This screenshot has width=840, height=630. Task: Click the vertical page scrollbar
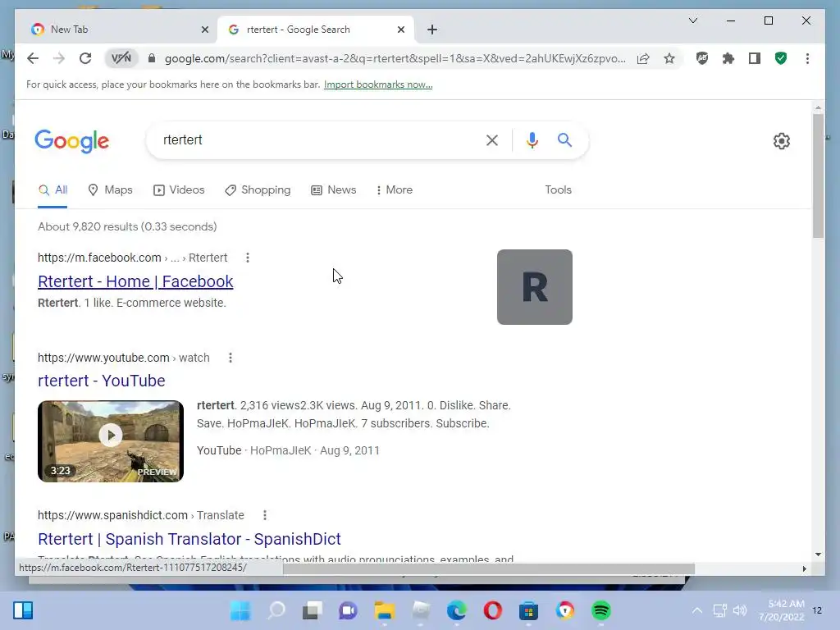(x=818, y=176)
